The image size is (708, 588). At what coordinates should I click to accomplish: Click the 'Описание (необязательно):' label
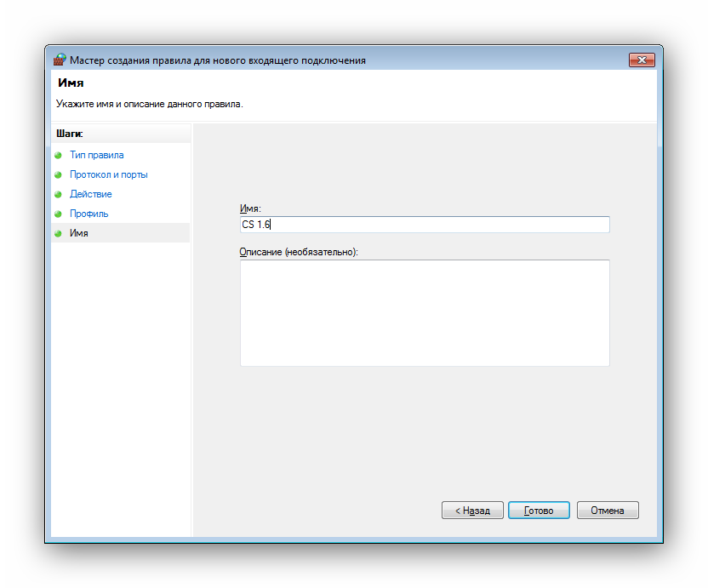299,252
